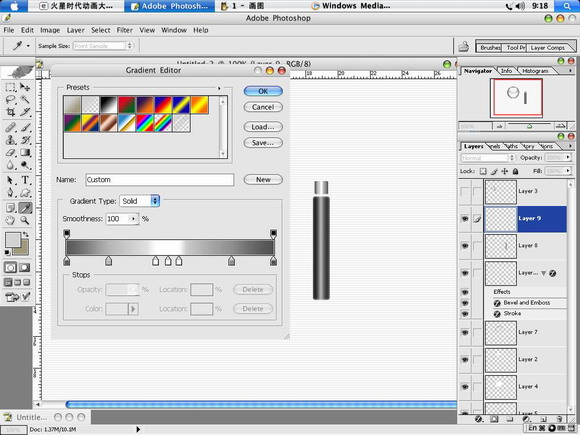Open the Window menu

(174, 30)
